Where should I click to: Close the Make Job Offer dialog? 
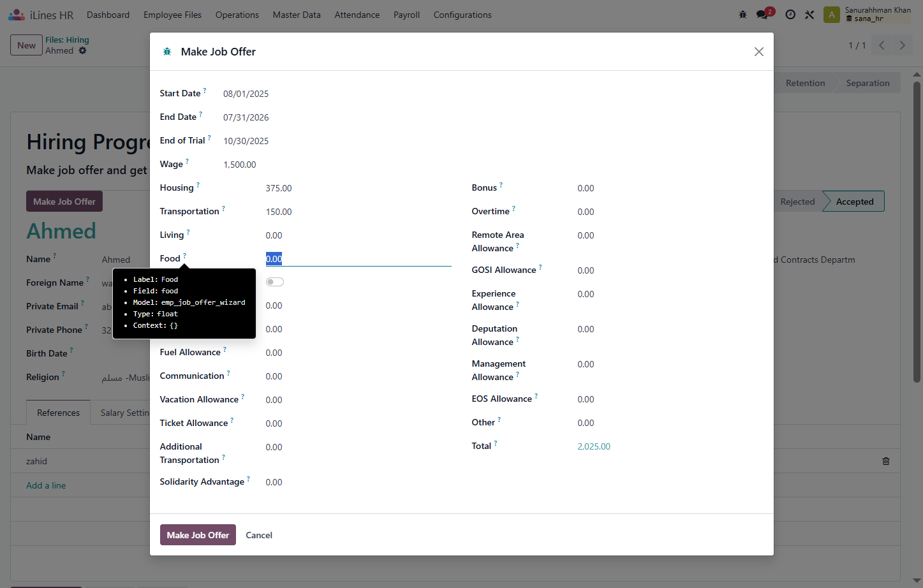(x=758, y=52)
